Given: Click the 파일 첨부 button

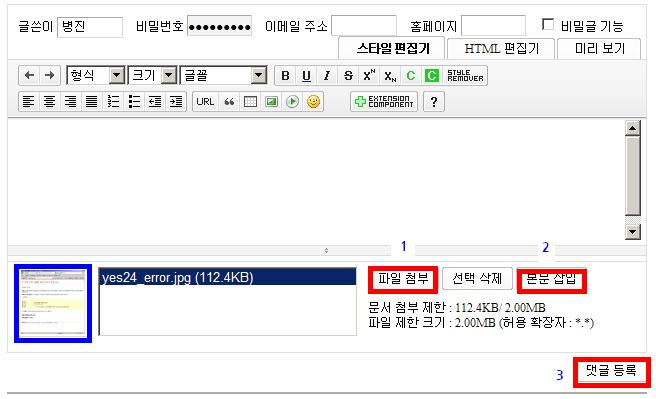Looking at the screenshot, I should click(403, 279).
